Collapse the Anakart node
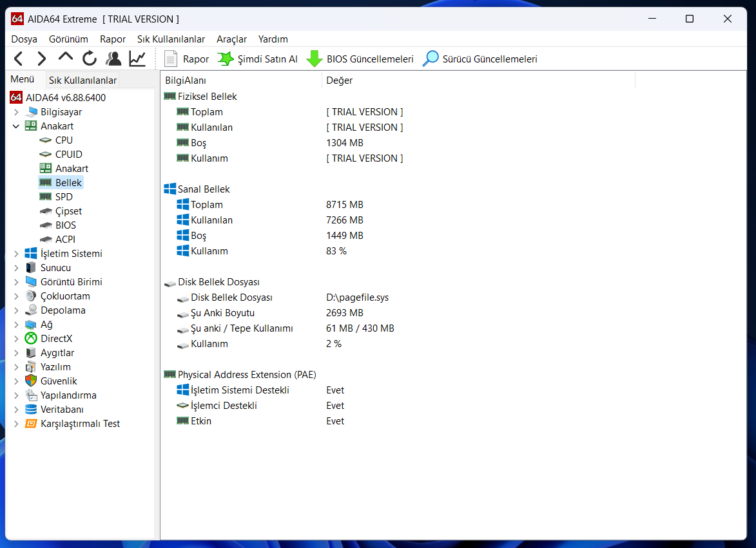 click(x=16, y=126)
